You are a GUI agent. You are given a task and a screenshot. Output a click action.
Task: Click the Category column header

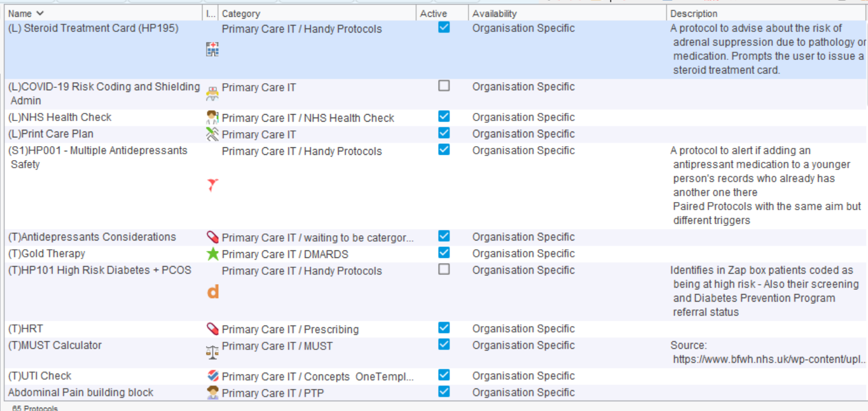coord(317,13)
